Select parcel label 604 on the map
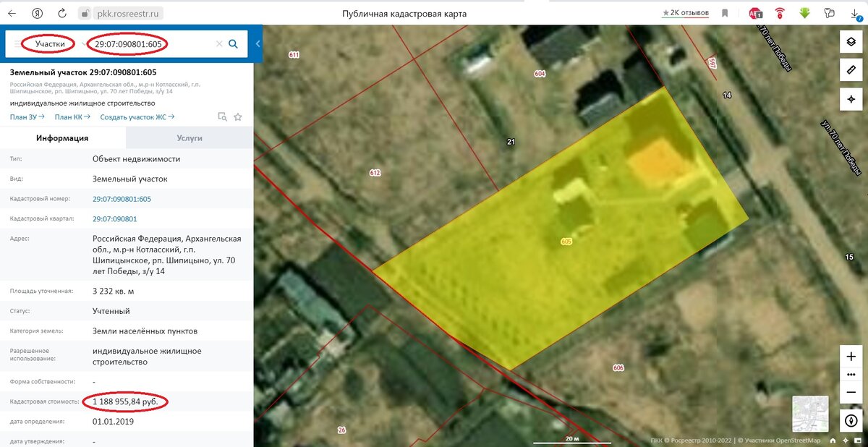The image size is (868, 447). click(540, 74)
